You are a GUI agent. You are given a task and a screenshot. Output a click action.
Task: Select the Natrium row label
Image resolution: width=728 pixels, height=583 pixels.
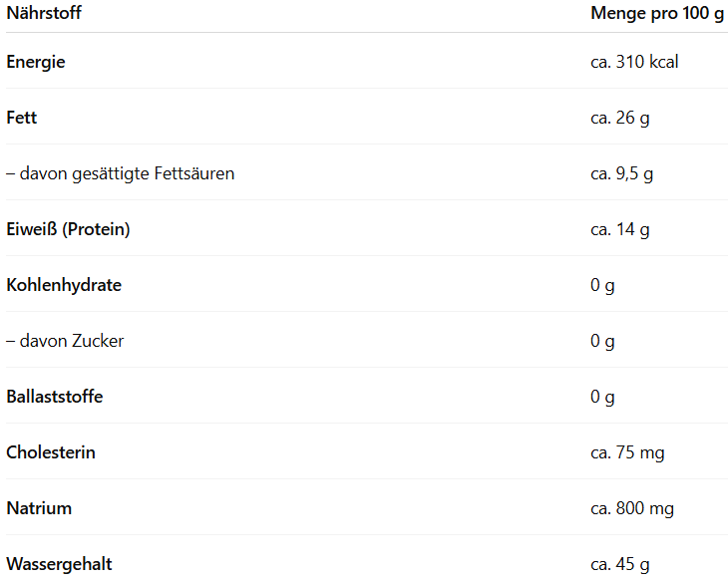[39, 508]
